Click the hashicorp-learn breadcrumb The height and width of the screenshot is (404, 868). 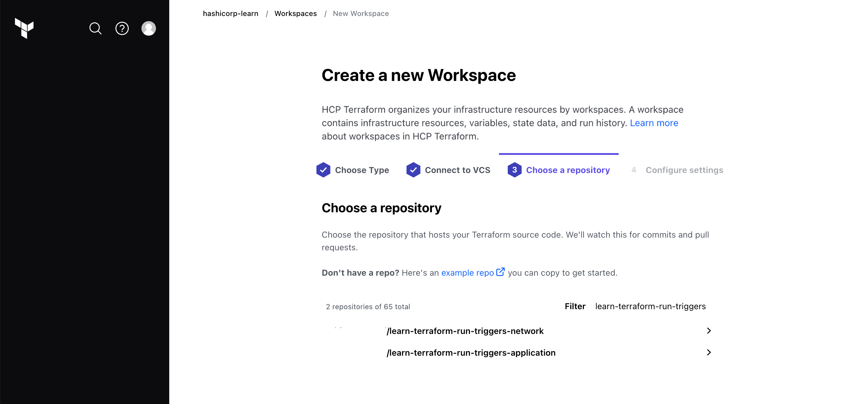[231, 14]
